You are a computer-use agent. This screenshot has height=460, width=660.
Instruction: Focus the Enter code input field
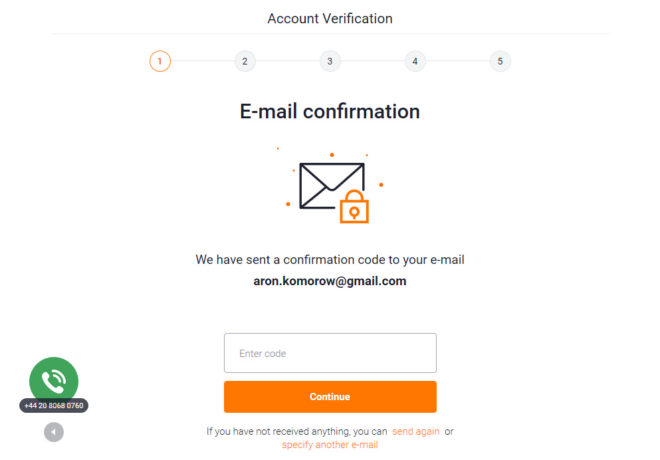[x=330, y=353]
